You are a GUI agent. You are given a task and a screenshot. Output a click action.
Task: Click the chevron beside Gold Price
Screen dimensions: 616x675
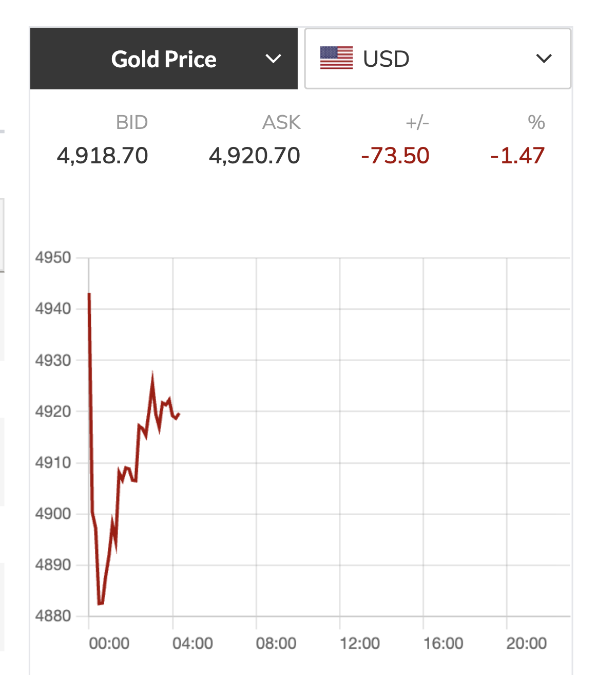[274, 59]
